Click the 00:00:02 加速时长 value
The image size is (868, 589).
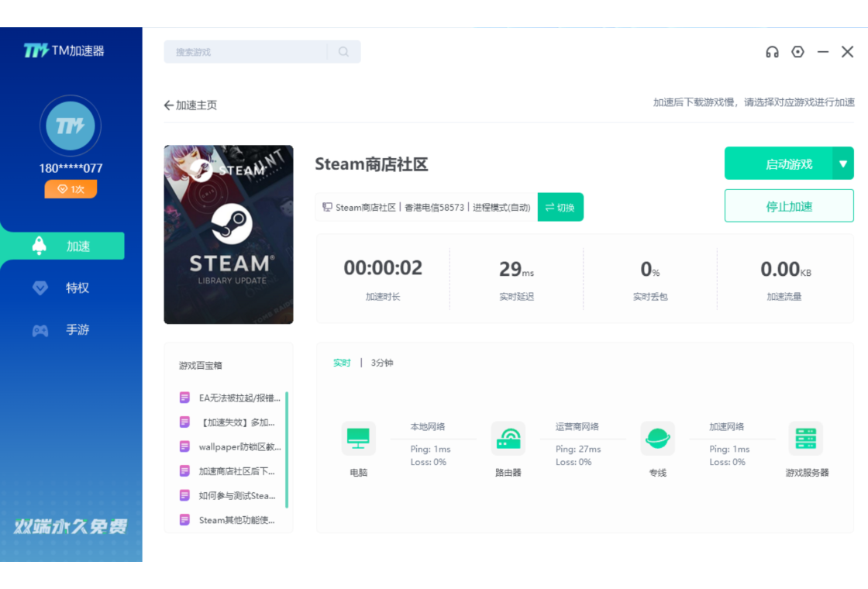[x=383, y=268]
